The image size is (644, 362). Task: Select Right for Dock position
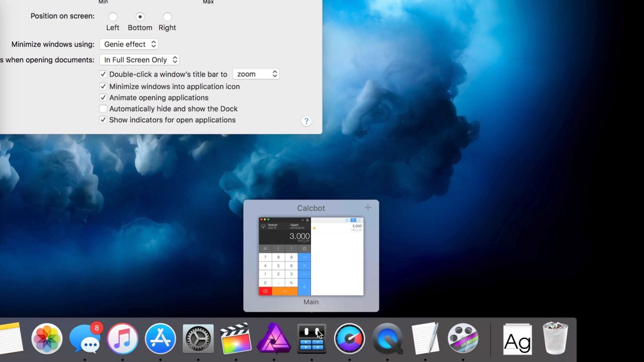(167, 17)
